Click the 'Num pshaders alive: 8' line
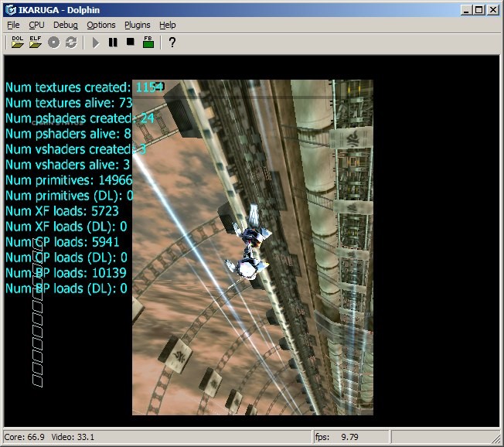 pyautogui.click(x=68, y=134)
